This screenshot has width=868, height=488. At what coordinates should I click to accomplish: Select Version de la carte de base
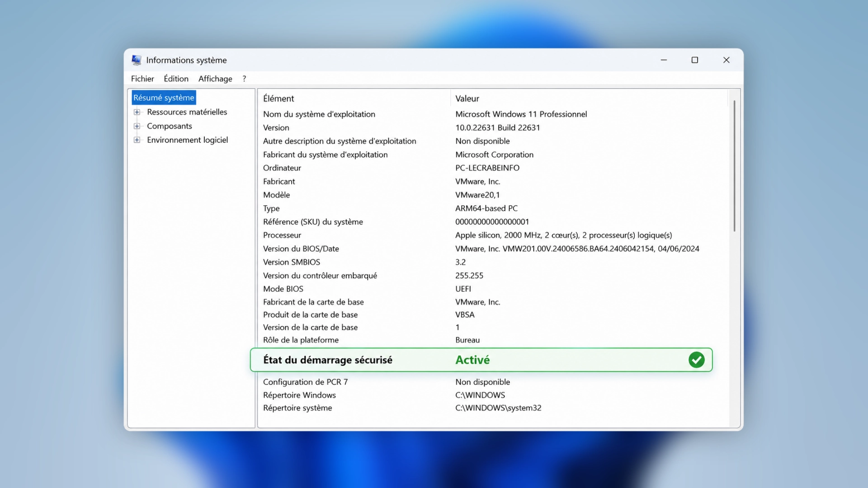pos(310,328)
